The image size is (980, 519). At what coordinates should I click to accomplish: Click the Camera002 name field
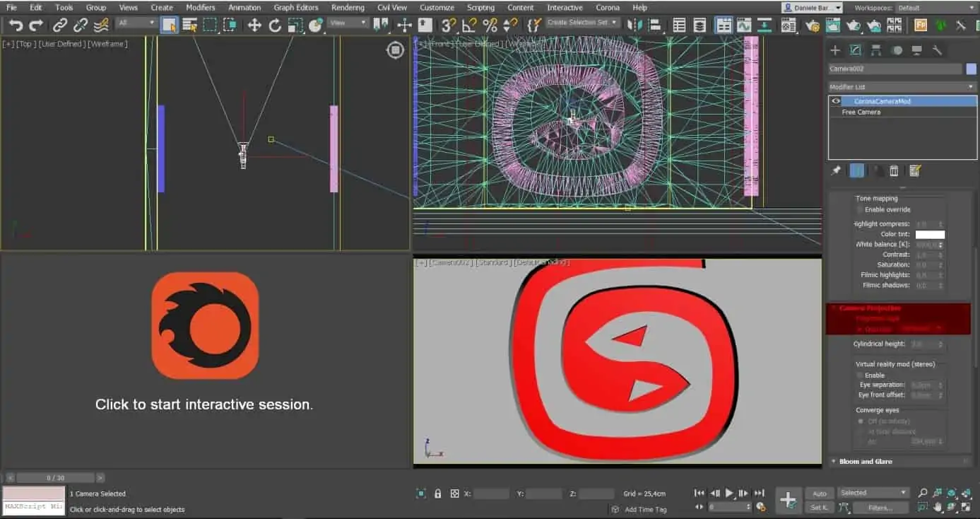pos(895,69)
